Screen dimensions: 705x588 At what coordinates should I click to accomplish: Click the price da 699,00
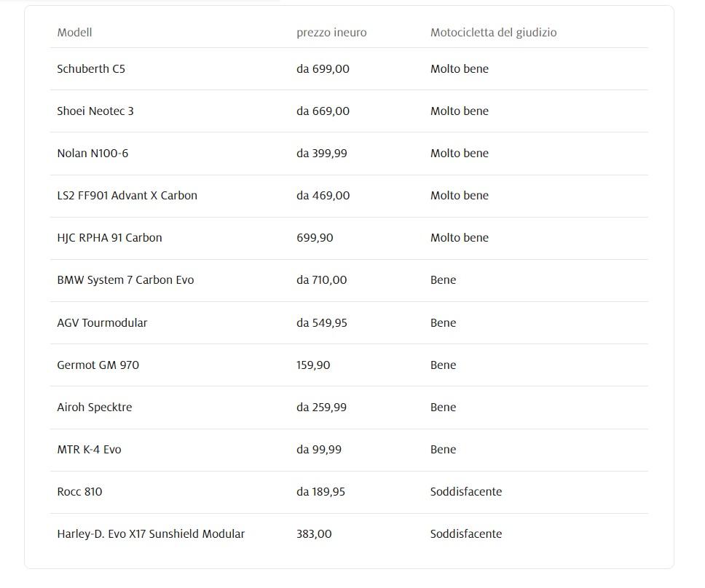323,69
